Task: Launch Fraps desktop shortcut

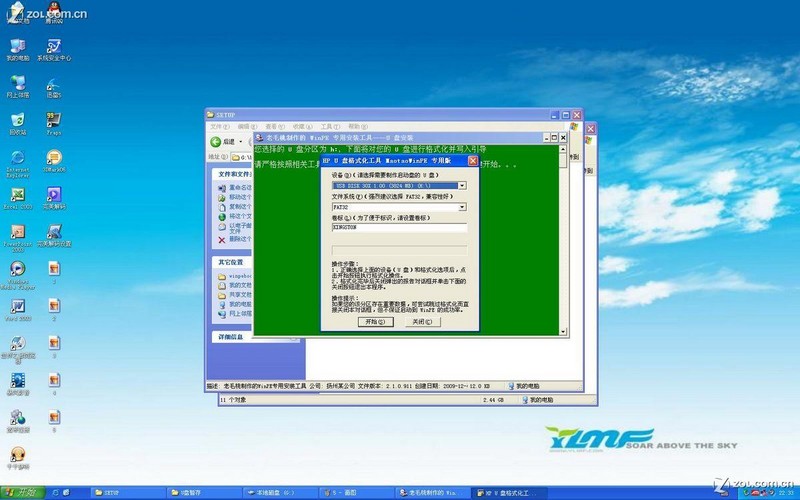Action: [x=54, y=124]
